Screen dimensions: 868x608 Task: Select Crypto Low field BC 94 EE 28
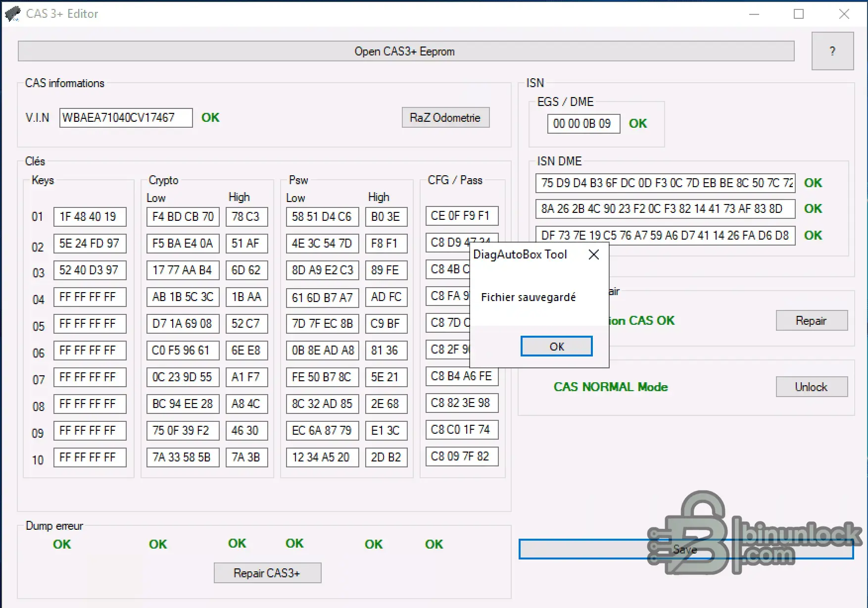click(183, 404)
